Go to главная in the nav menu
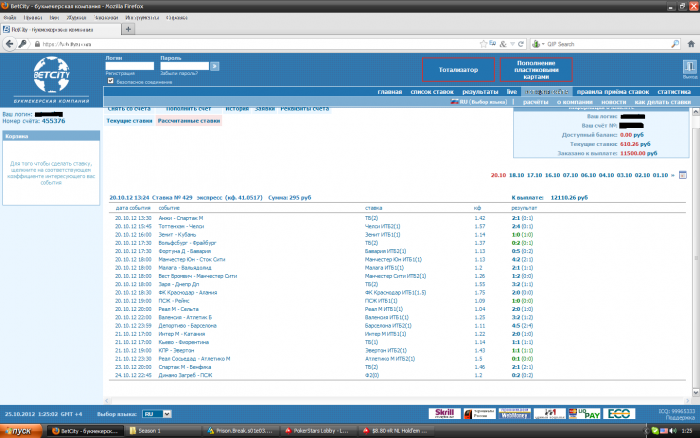Viewport: 700px width, 438px height. click(x=390, y=92)
